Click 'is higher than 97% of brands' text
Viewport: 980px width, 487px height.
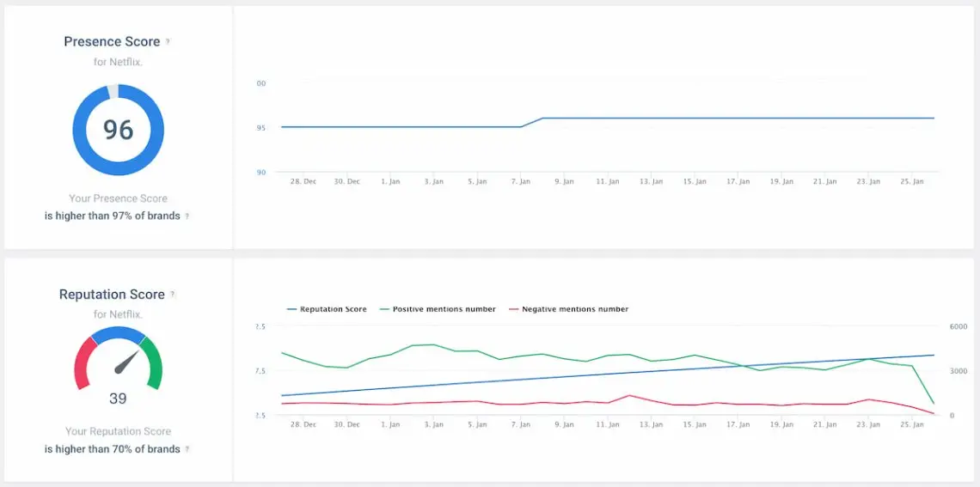[x=113, y=216]
